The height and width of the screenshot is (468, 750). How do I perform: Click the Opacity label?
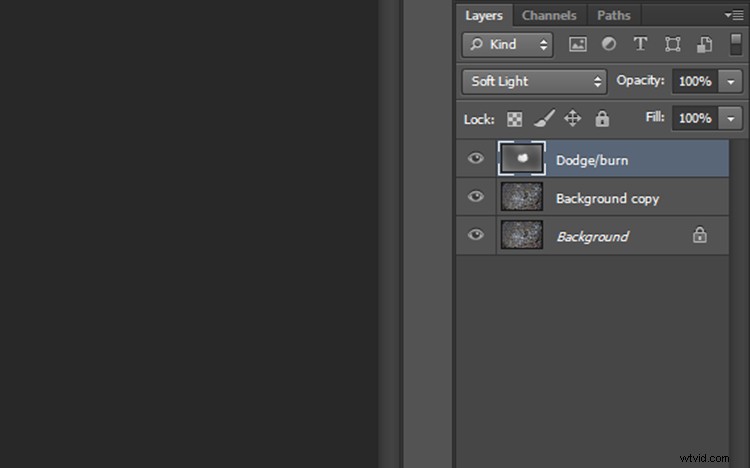(x=640, y=80)
